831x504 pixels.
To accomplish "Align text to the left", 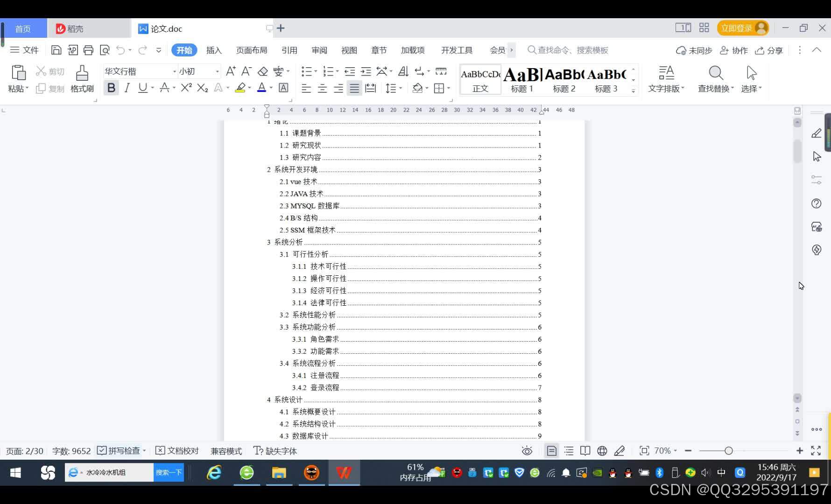I will [306, 88].
